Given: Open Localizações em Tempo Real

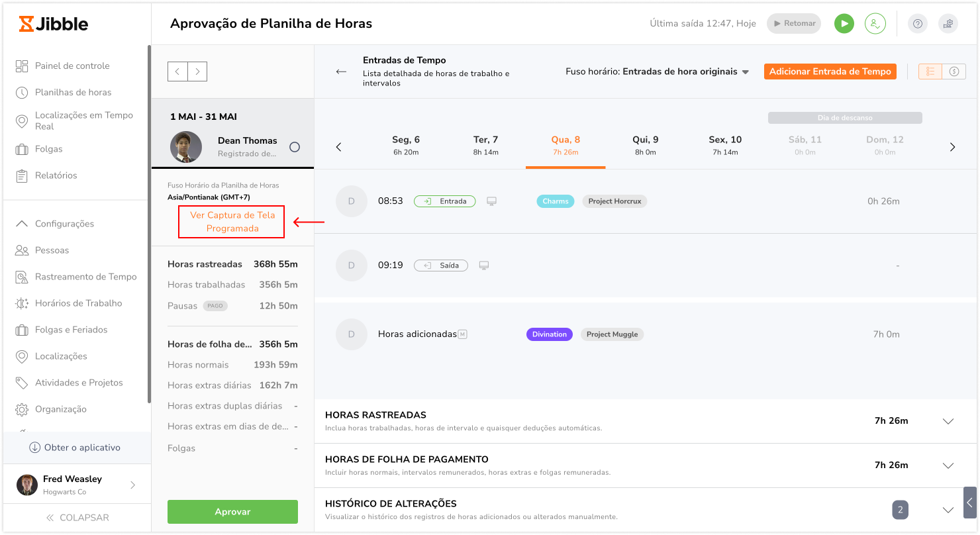Looking at the screenshot, I should point(83,121).
